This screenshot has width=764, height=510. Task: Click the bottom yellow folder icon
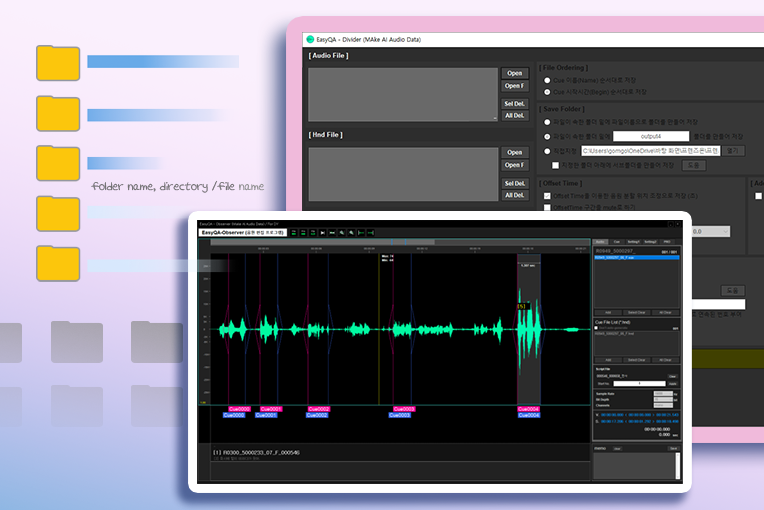(x=58, y=263)
